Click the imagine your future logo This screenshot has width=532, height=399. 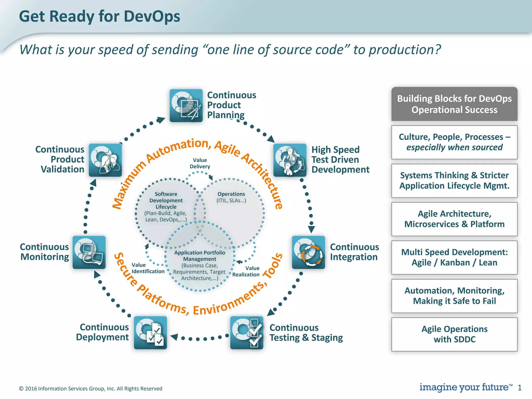[x=466, y=387]
